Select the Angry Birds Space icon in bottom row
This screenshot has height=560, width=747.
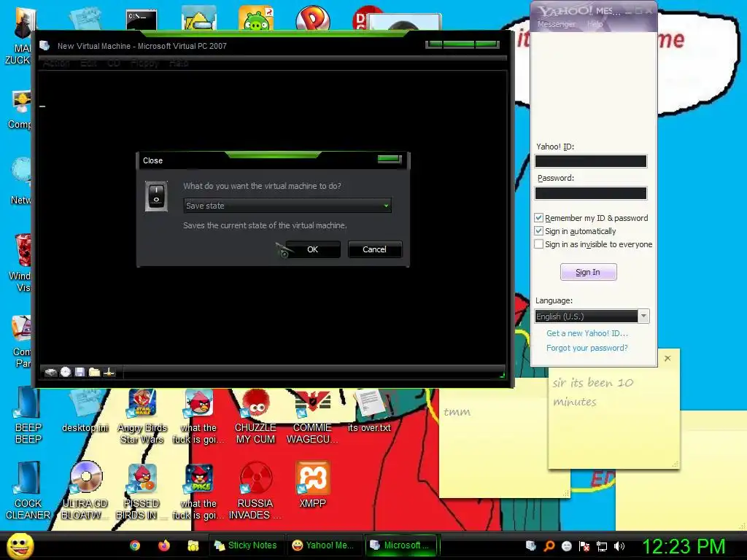pyautogui.click(x=198, y=491)
